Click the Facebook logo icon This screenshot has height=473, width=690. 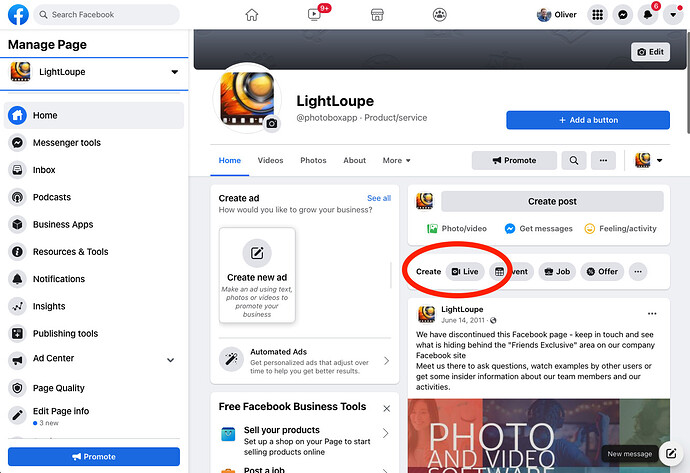18,15
